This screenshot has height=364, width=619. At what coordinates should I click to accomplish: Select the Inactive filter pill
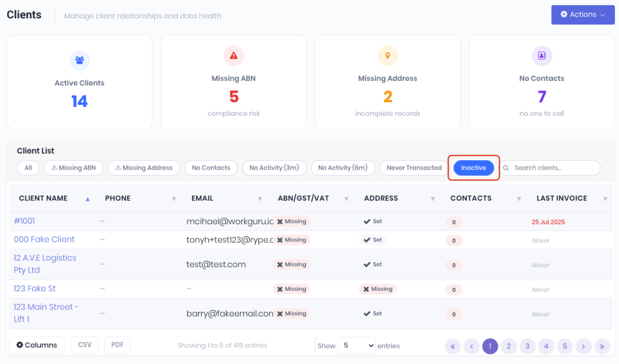point(473,168)
